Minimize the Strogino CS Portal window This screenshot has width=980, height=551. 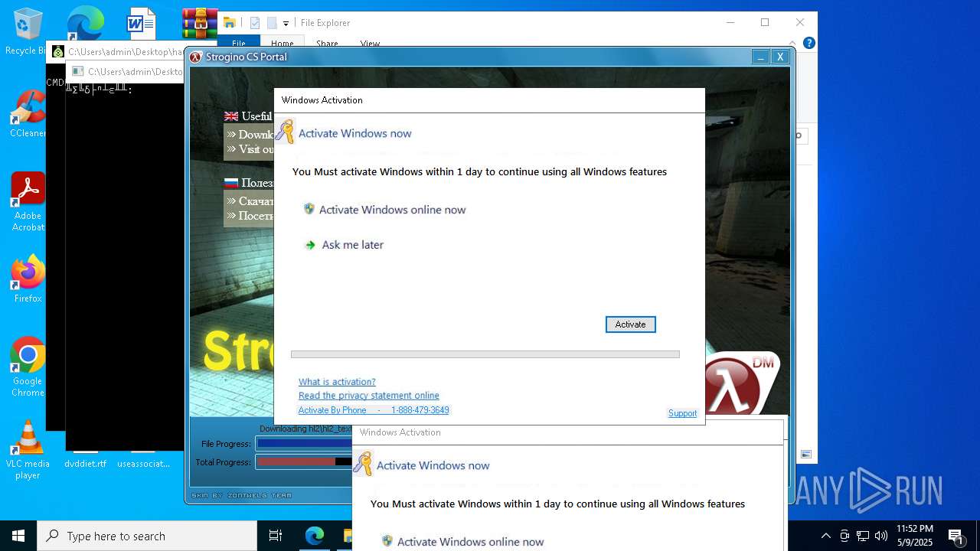(760, 57)
